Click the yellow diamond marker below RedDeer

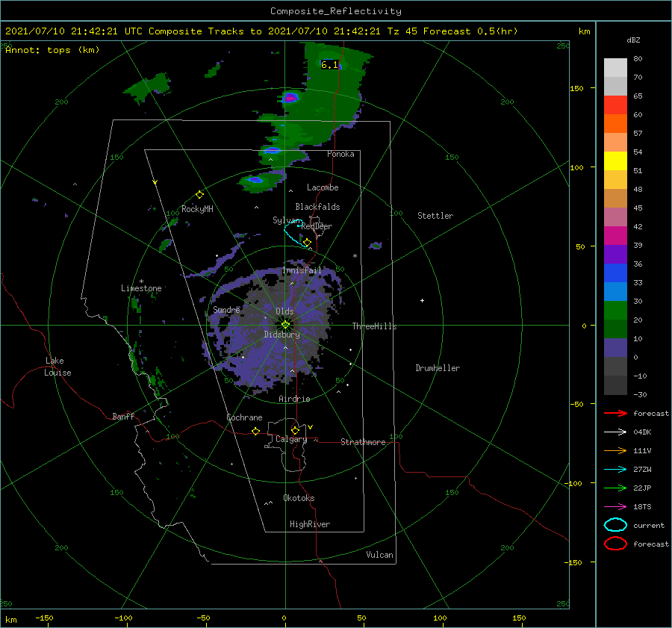pyautogui.click(x=307, y=243)
